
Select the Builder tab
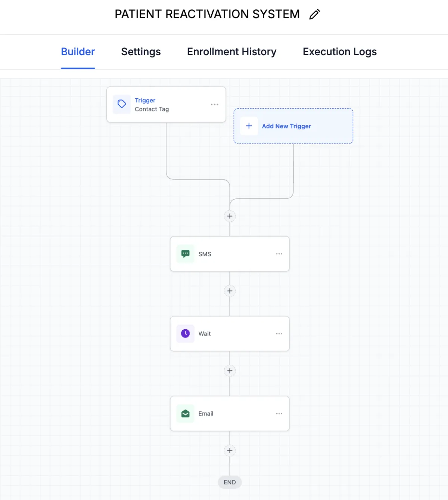[x=78, y=52]
